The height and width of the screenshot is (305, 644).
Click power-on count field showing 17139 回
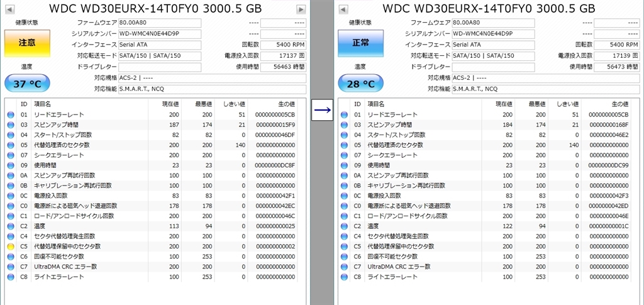(x=617, y=56)
